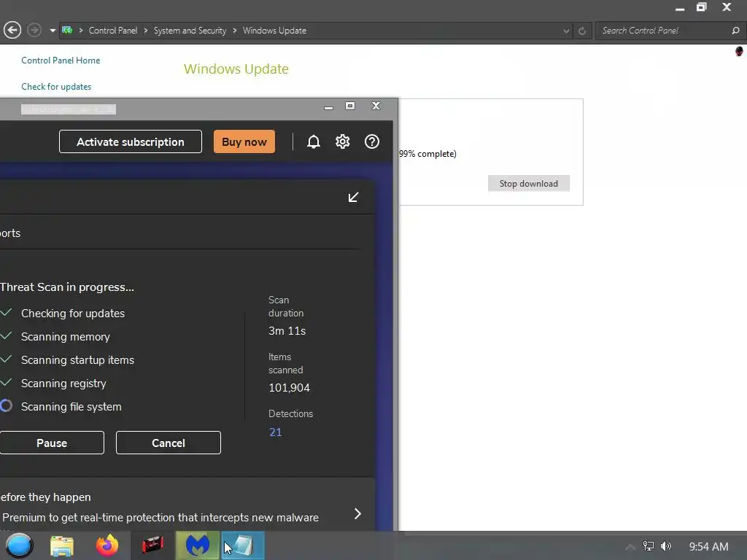
Task: Click the search magnifier icon
Action: tap(735, 31)
